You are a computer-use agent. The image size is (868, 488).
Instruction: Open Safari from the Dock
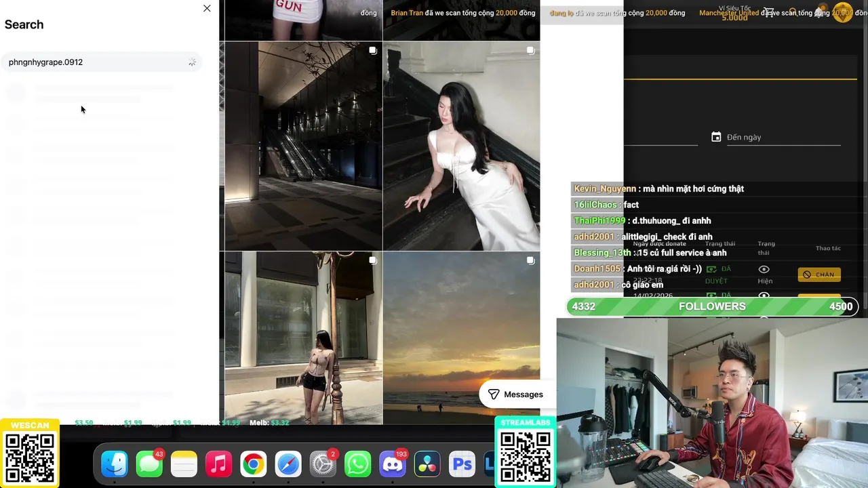[288, 464]
